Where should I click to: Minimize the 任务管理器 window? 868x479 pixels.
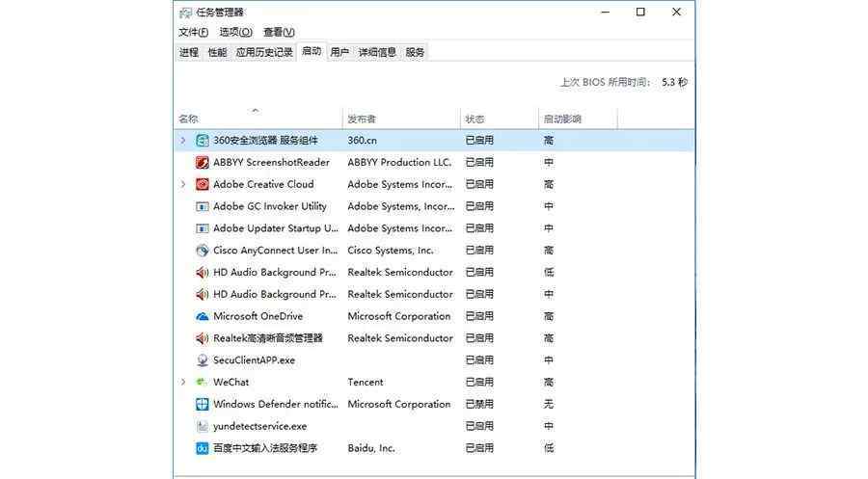[605, 12]
